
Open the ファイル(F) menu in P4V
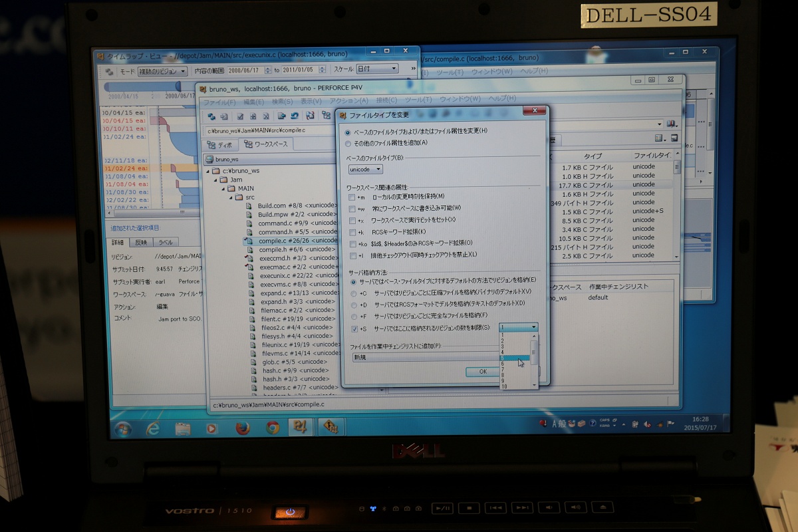pyautogui.click(x=220, y=102)
